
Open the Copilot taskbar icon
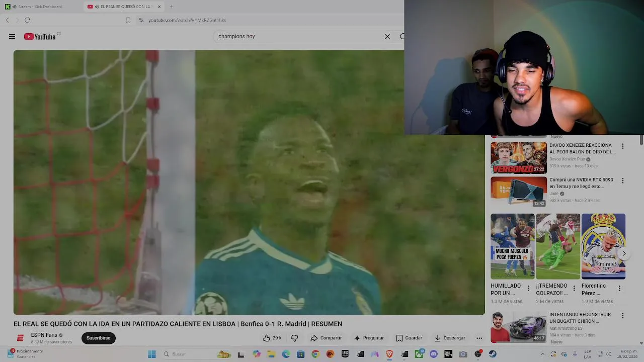click(257, 354)
